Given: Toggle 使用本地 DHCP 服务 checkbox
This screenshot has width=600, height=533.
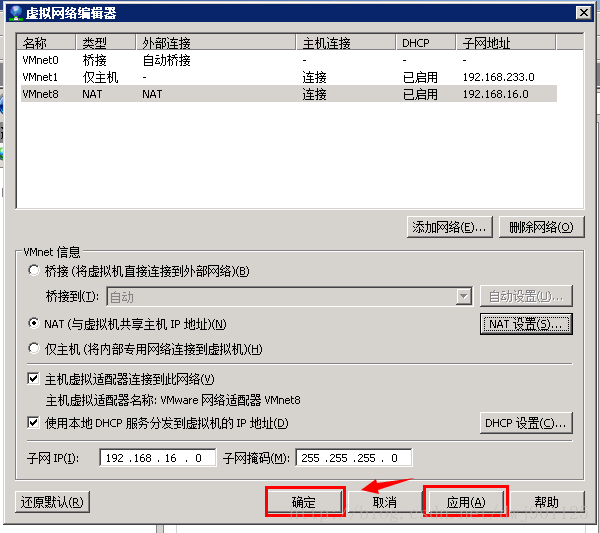Looking at the screenshot, I should (x=33, y=423).
